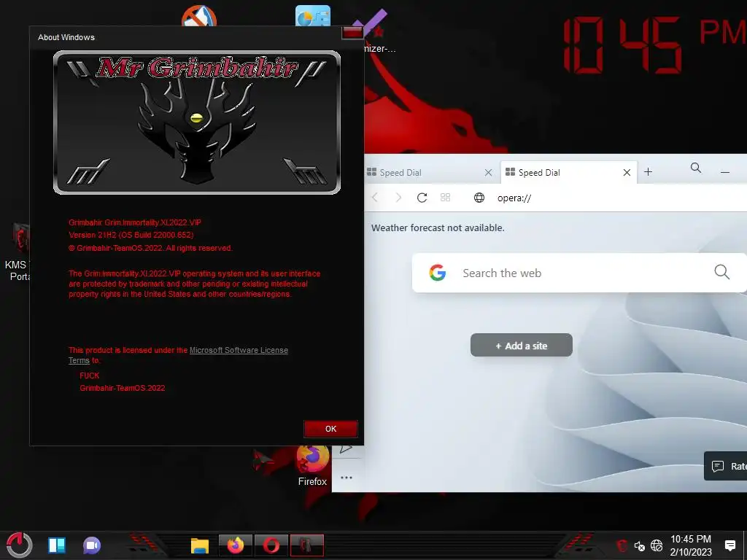This screenshot has width=747, height=560.
Task: Click OK in About Windows dialog
Action: coord(330,429)
